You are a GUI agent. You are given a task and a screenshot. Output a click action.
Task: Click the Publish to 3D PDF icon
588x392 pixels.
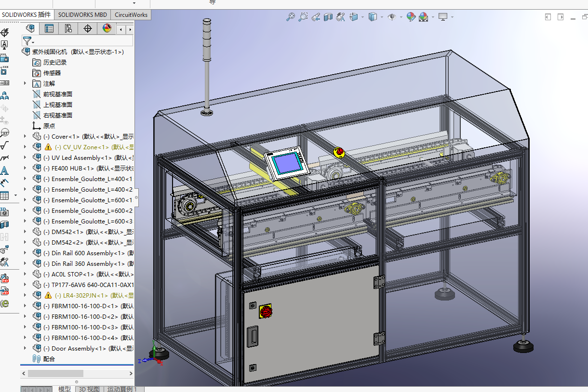click(x=4, y=291)
